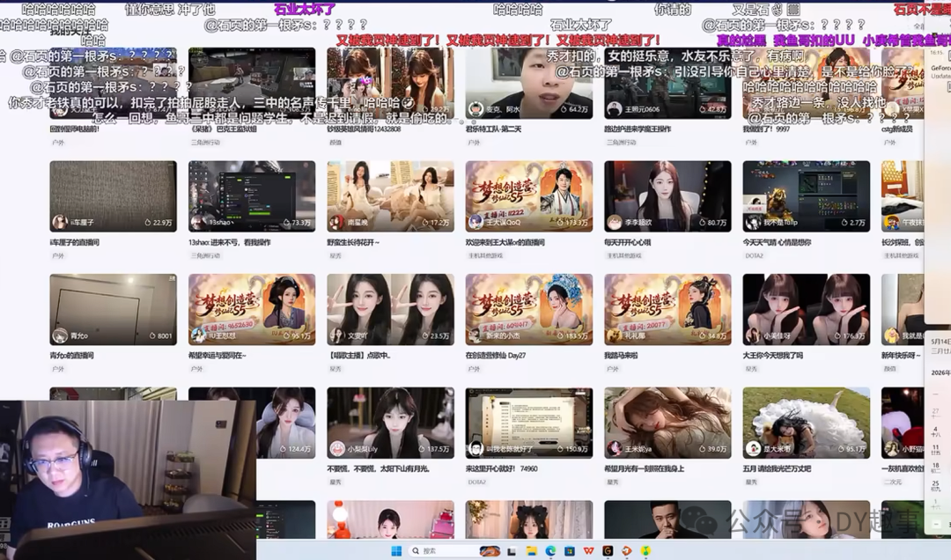
Task: Click streamer avatar of 小梨窝Lily
Action: pyautogui.click(x=337, y=449)
